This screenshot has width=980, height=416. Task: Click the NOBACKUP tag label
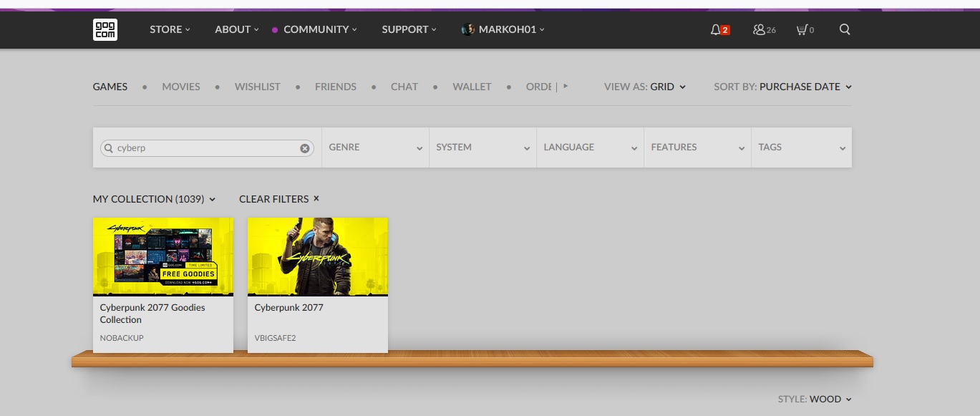[x=122, y=338]
